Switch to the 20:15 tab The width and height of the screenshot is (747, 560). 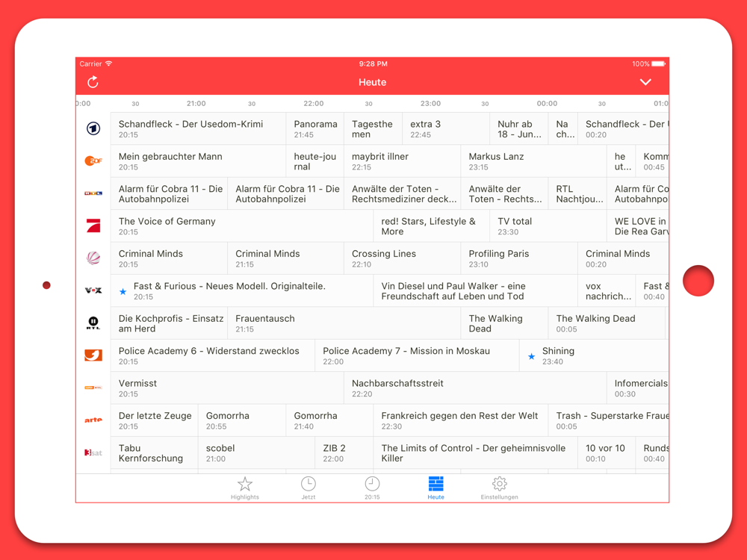click(372, 488)
